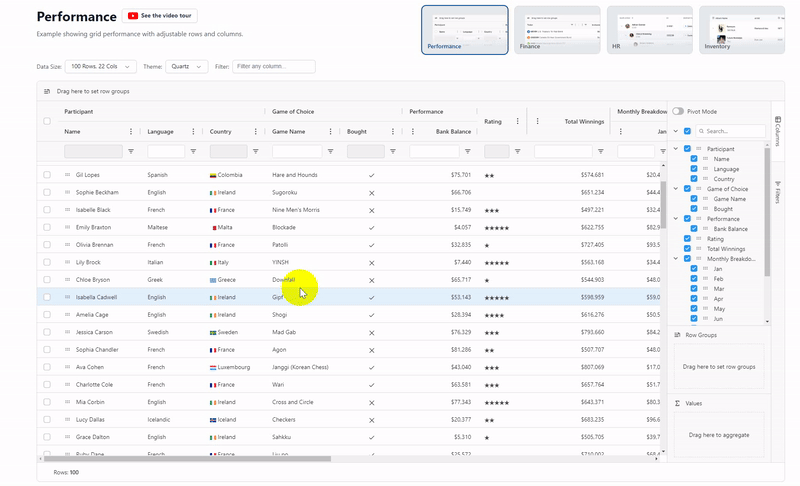Check the header select-all rows checkbox

(47, 122)
